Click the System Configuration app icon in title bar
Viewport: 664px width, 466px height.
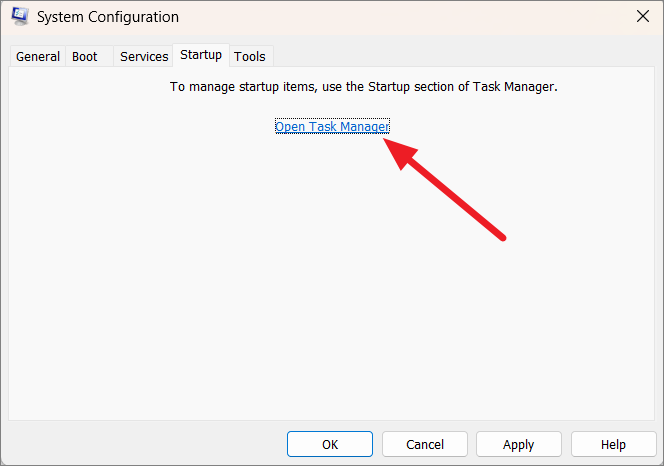[x=19, y=17]
